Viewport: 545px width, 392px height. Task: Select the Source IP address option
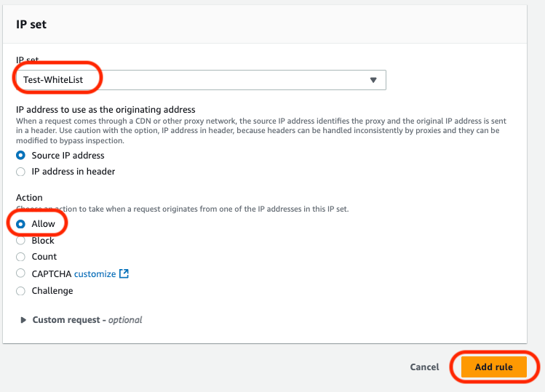coord(20,155)
